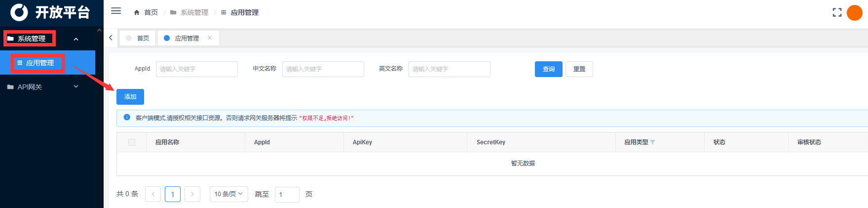868x208 pixels.
Task: Focus the AppId search field
Action: (197, 69)
